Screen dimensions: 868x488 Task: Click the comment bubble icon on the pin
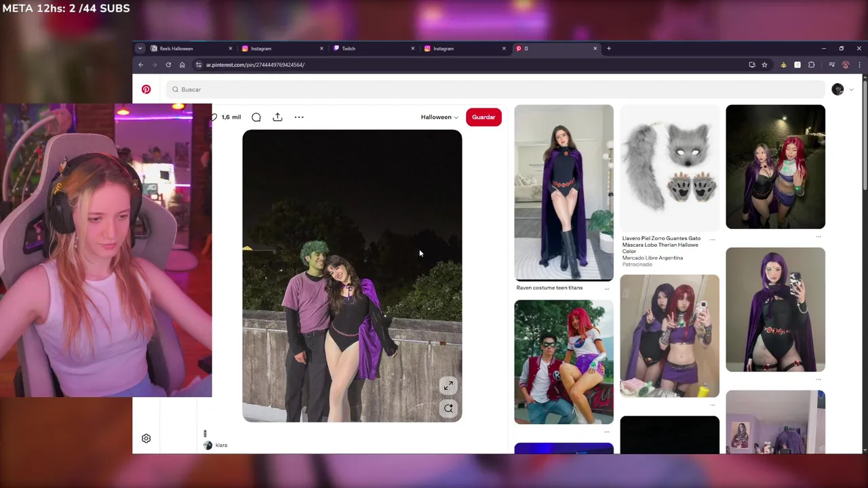[x=256, y=117]
